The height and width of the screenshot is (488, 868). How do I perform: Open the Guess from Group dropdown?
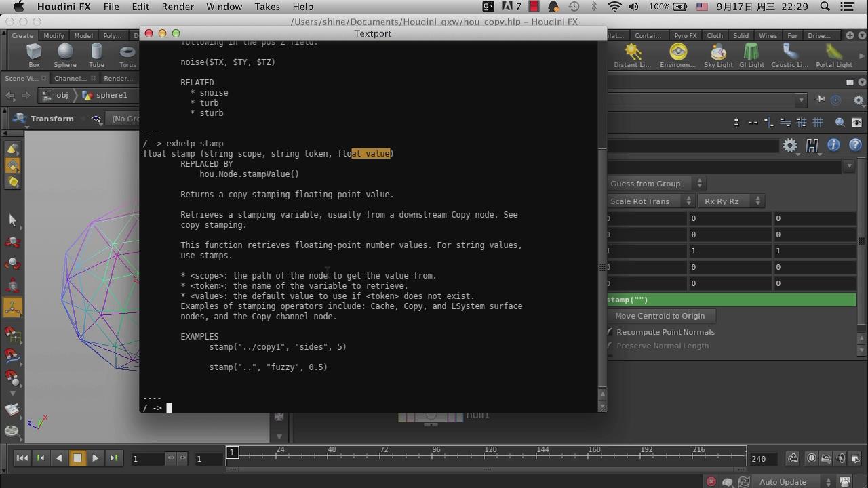click(656, 184)
